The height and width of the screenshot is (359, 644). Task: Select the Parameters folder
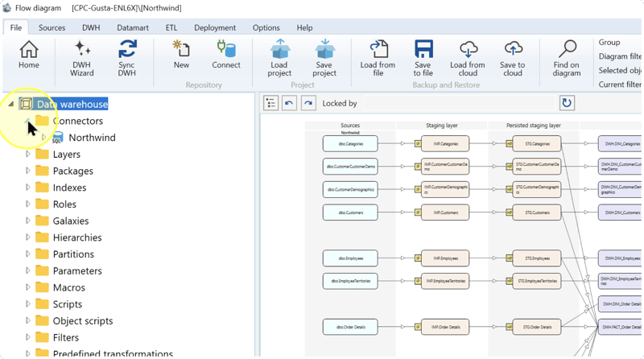point(77,270)
